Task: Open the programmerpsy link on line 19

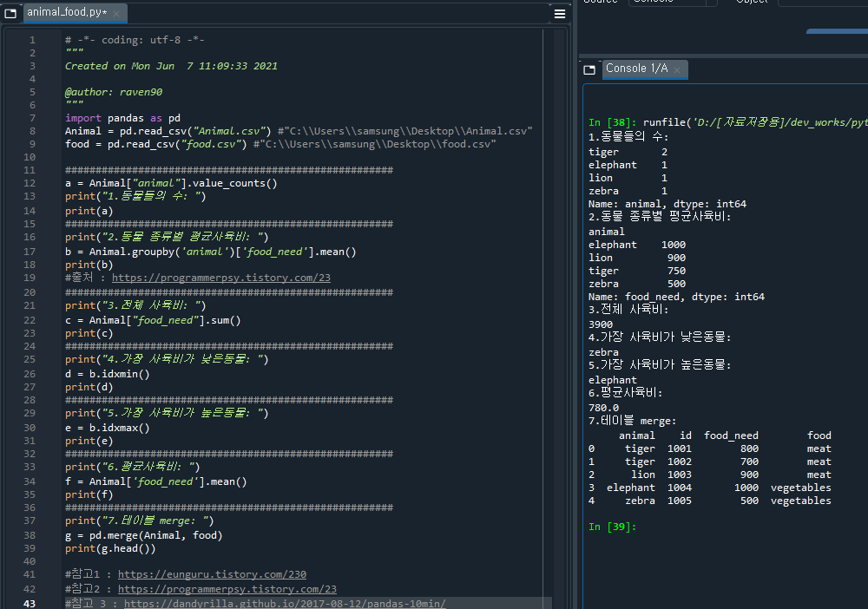Action: [220, 278]
